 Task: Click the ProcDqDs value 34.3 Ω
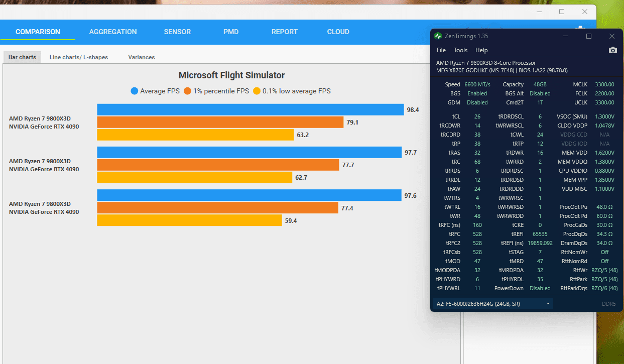[x=604, y=234]
